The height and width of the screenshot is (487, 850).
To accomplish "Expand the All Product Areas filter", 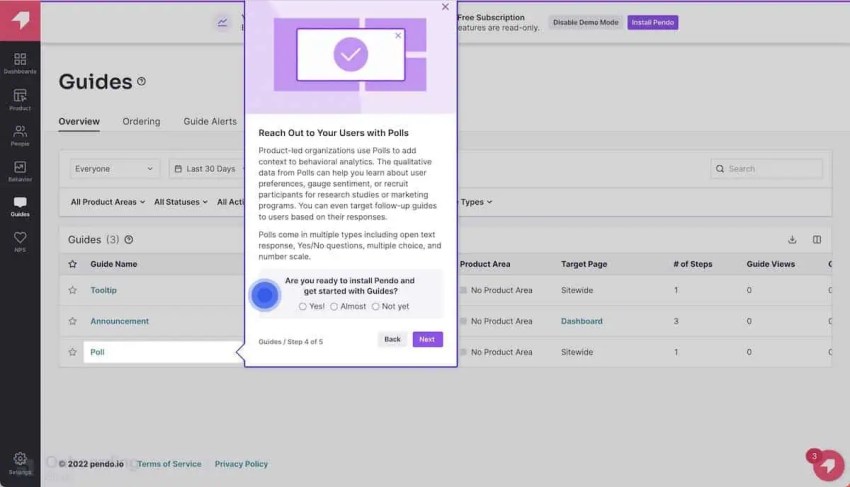I will click(x=107, y=202).
